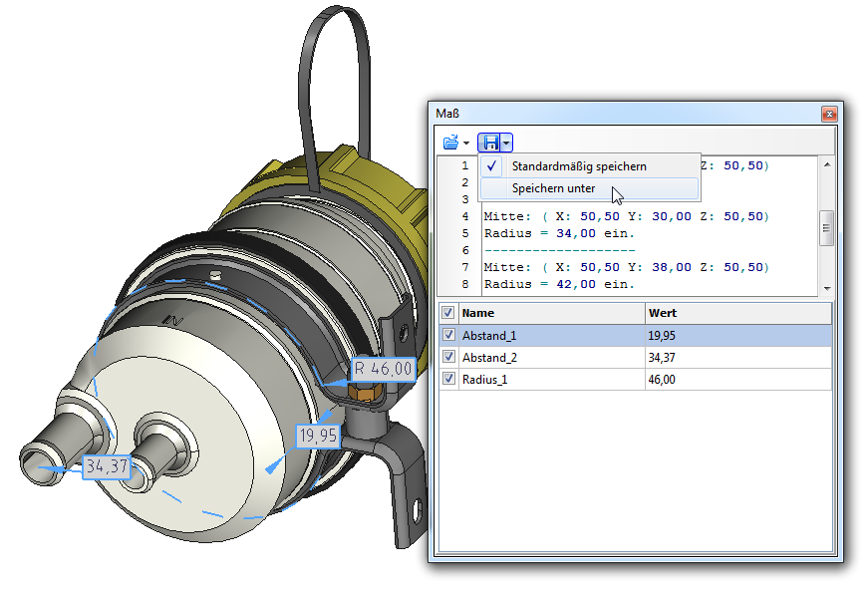Choose 'Standardmäßig speichern' from the menu
The width and height of the screenshot is (868, 591).
pyautogui.click(x=578, y=166)
